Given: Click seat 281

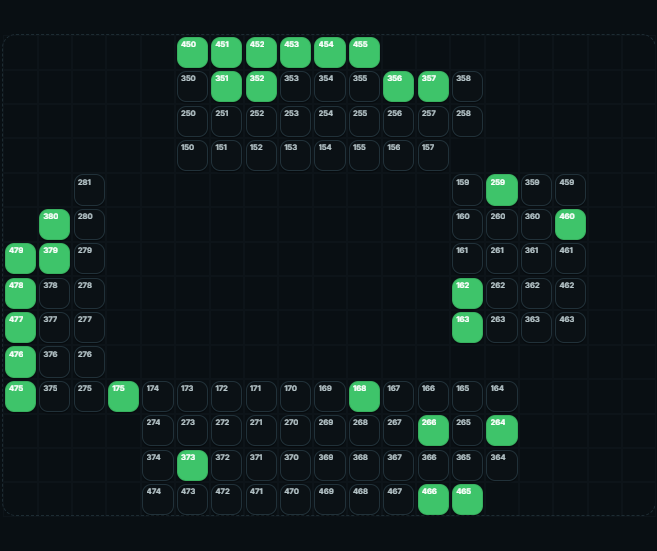Looking at the screenshot, I should click(x=89, y=190).
